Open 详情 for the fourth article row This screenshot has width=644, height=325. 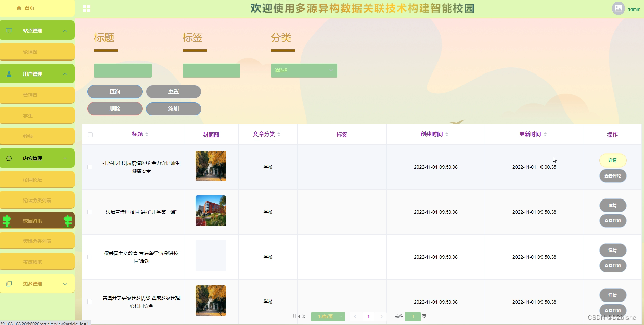pos(612,295)
